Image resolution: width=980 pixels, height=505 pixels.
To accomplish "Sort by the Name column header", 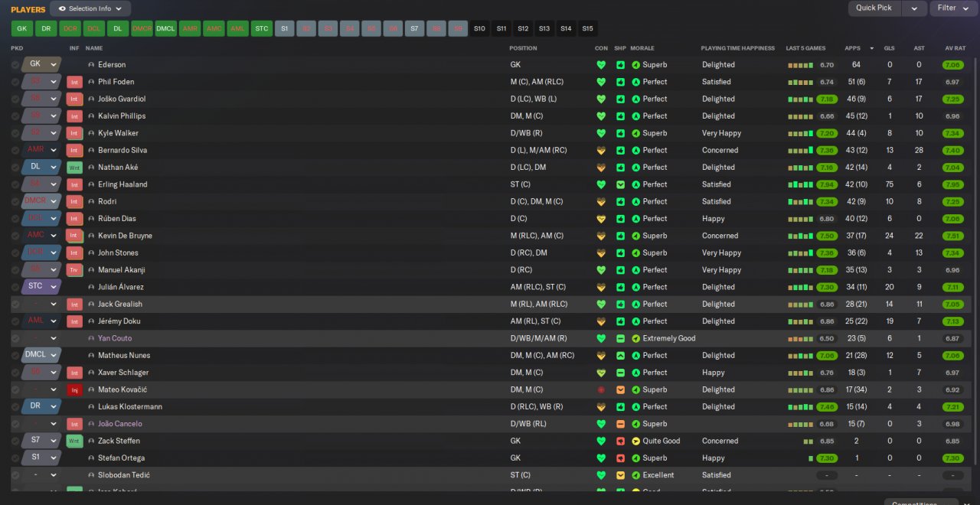I will point(94,48).
